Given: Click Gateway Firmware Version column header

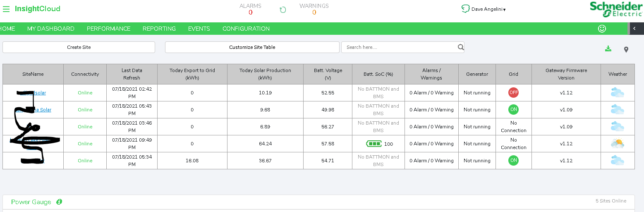Looking at the screenshot, I should [x=566, y=74].
